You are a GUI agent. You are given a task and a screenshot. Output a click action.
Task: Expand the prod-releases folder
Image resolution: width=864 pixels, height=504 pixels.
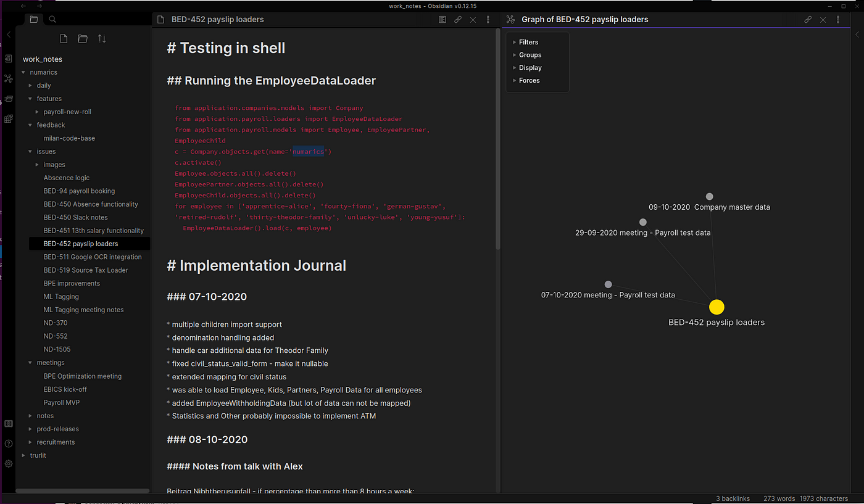30,429
